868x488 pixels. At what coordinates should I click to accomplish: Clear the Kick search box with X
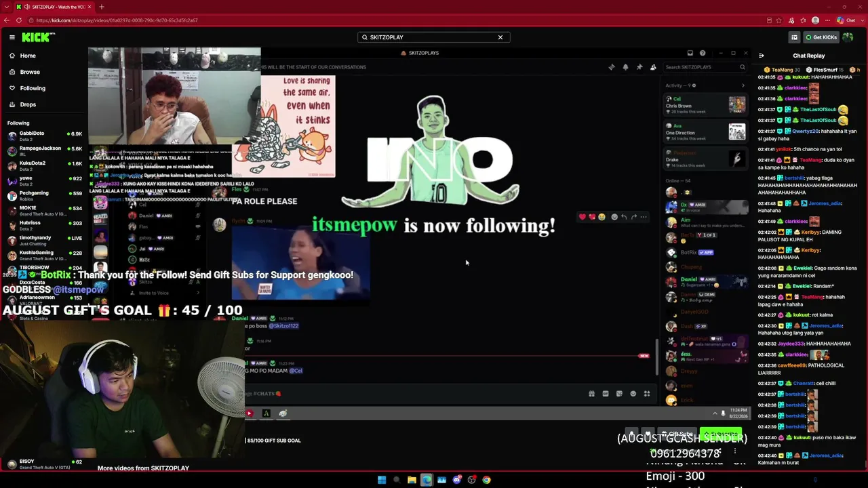tap(500, 37)
